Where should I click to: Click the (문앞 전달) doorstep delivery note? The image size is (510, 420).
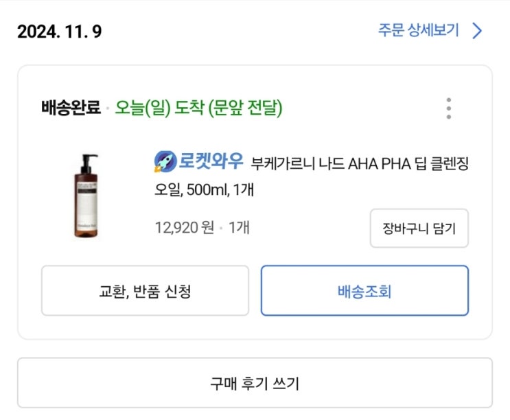coord(246,108)
